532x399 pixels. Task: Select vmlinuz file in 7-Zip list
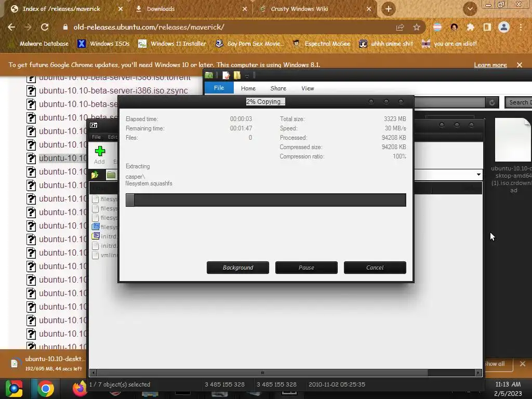click(104, 255)
